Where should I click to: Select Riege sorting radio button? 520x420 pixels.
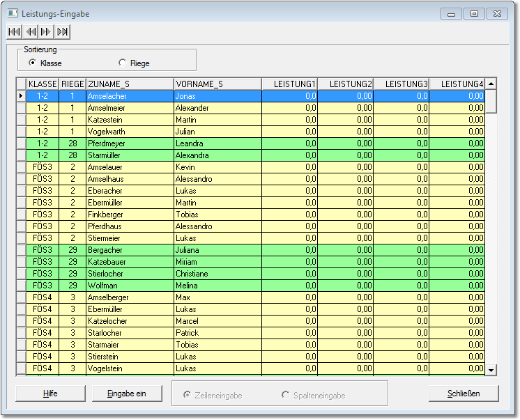click(122, 63)
